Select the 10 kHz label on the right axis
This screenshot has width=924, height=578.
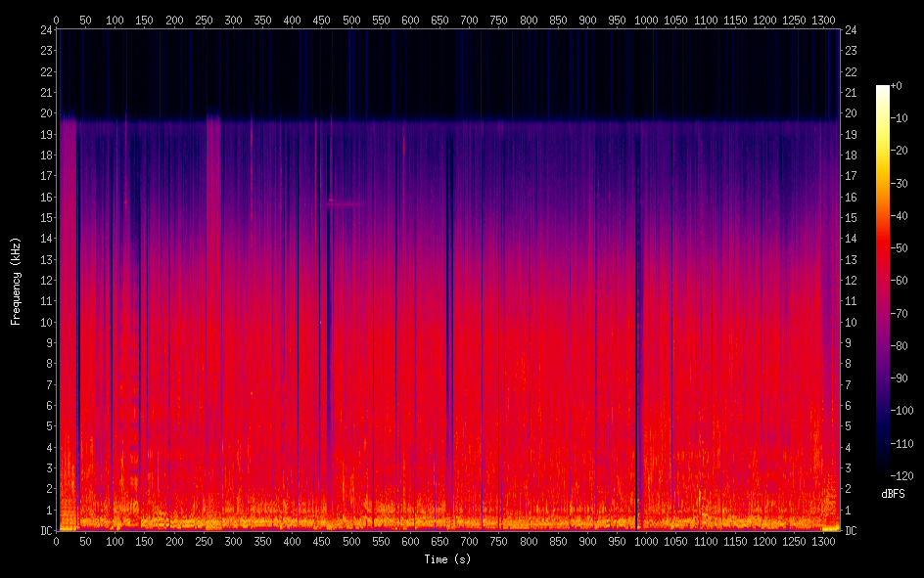(x=851, y=322)
